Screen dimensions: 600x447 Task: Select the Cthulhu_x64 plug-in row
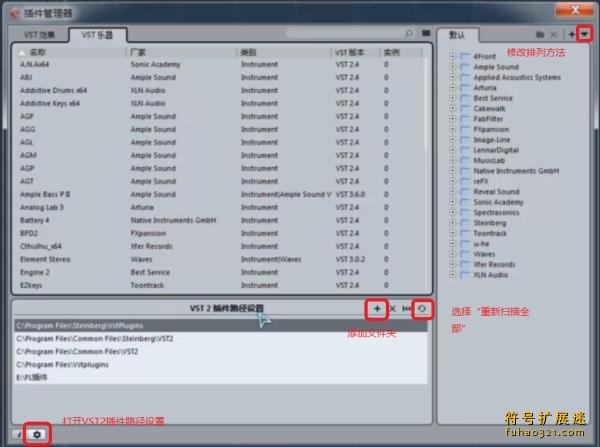[x=220, y=246]
